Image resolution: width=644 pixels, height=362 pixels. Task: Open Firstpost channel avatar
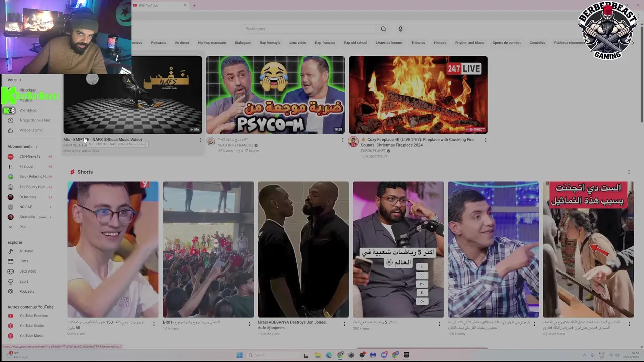coord(10,166)
